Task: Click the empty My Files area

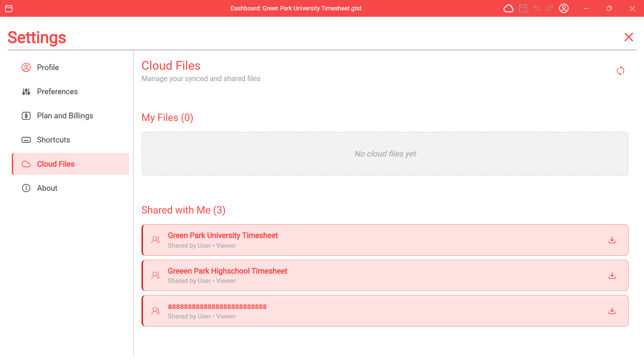Action: click(x=385, y=154)
